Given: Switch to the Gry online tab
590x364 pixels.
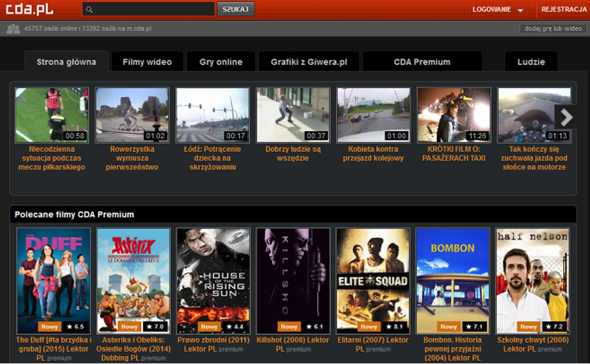Looking at the screenshot, I should point(221,62).
